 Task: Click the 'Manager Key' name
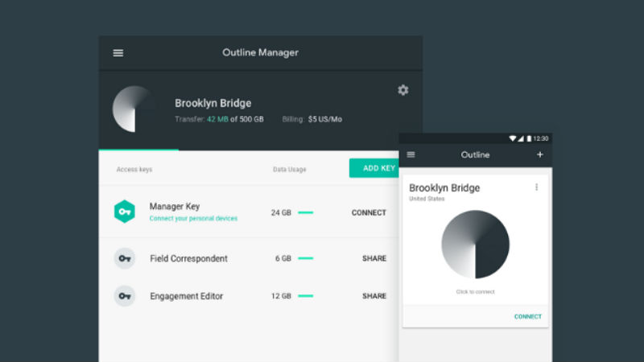(x=175, y=207)
